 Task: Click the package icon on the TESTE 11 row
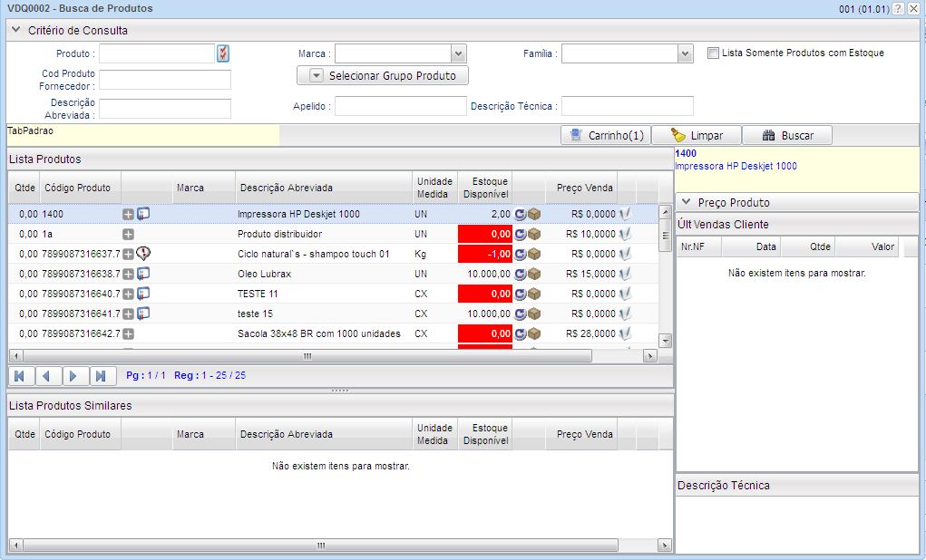(x=531, y=294)
